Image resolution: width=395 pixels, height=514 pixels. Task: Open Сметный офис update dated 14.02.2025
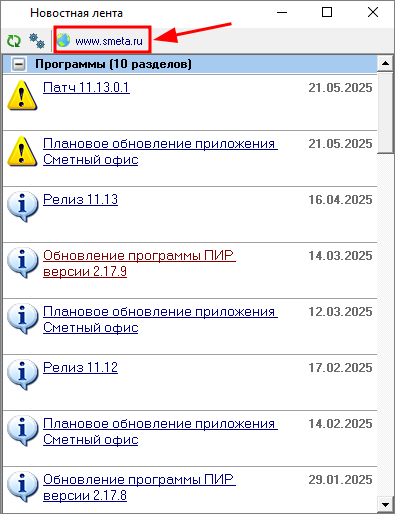click(x=160, y=432)
